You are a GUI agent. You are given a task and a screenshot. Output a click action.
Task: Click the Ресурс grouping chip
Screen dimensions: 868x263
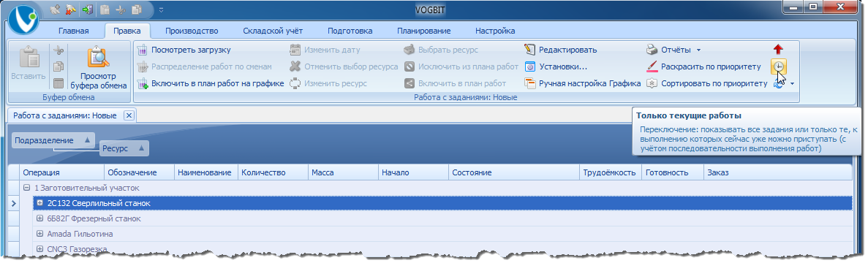pos(124,148)
